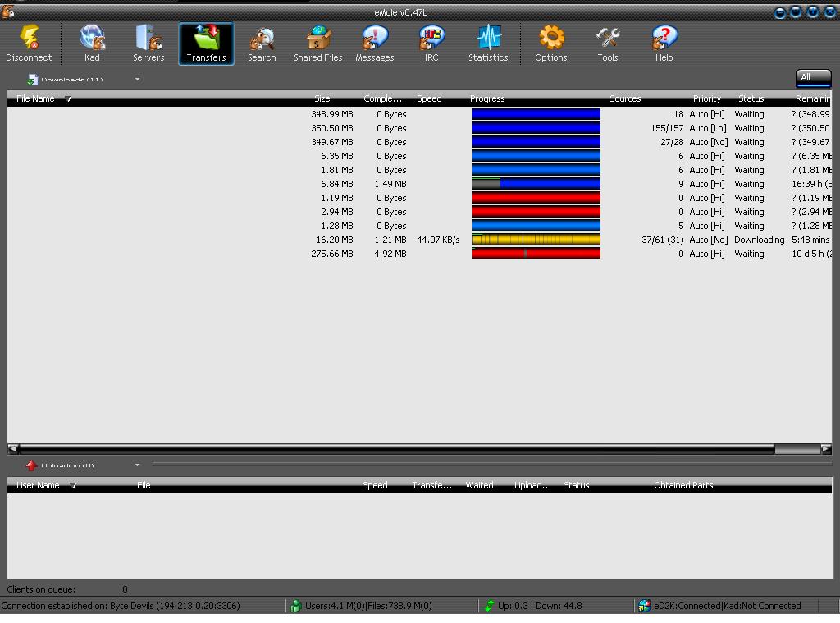The height and width of the screenshot is (623, 840).
Task: Click the Downloads list icon
Action: pyautogui.click(x=33, y=80)
